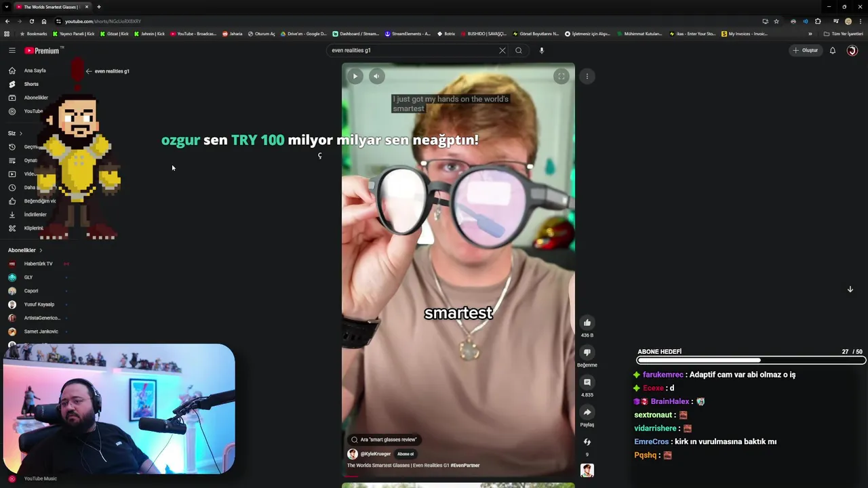Open the Chrome apps grid icon
This screenshot has width=868, height=488.
pos(7,34)
